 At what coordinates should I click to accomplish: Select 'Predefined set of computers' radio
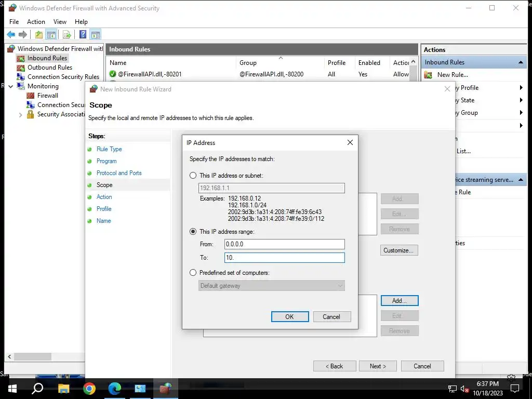(193, 272)
